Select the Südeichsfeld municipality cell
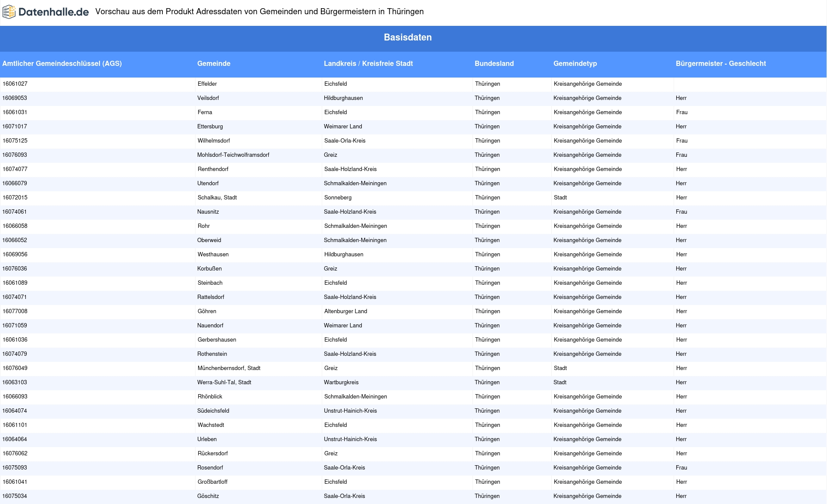The image size is (827, 504). [x=213, y=411]
